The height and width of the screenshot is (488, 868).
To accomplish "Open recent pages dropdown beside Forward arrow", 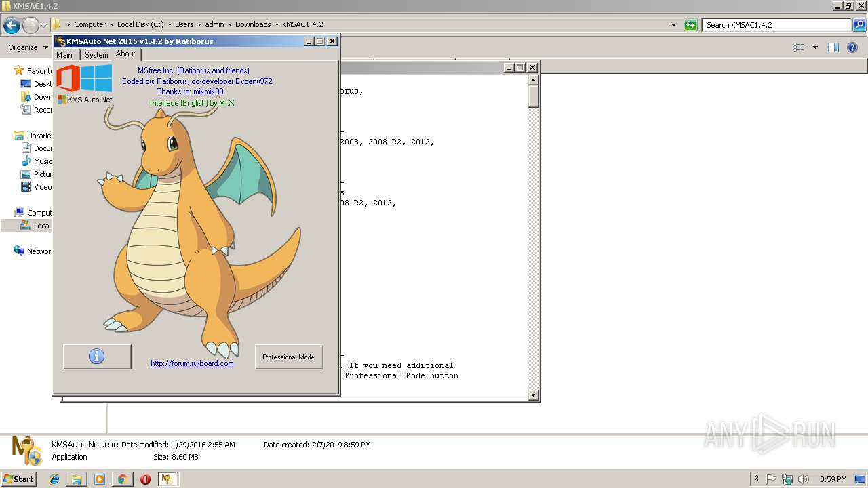I will click(43, 26).
